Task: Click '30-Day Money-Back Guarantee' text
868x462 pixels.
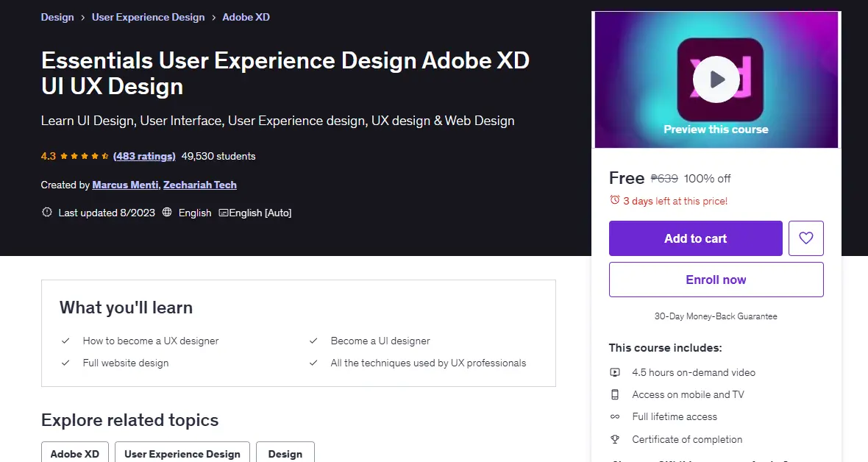Action: coord(716,316)
